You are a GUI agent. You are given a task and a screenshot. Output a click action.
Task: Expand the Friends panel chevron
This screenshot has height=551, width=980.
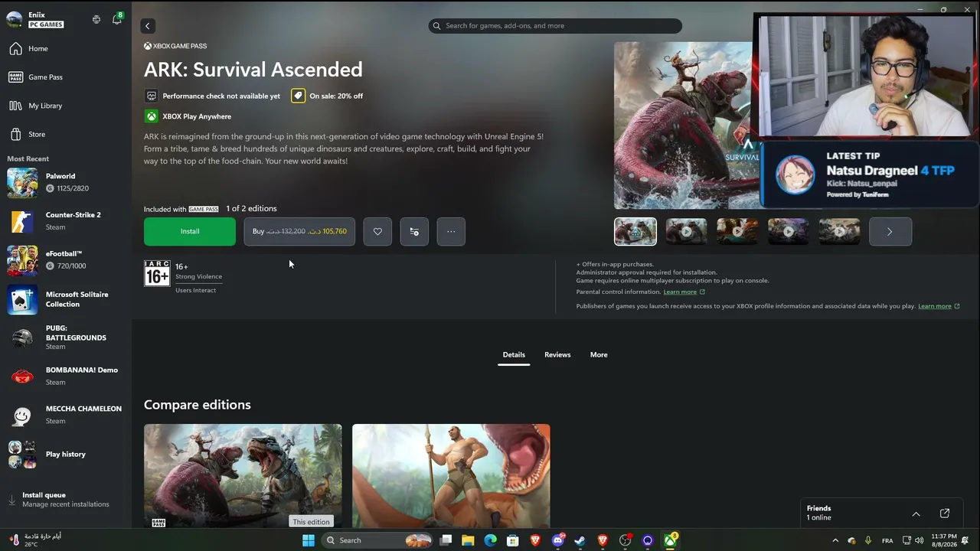tap(916, 514)
